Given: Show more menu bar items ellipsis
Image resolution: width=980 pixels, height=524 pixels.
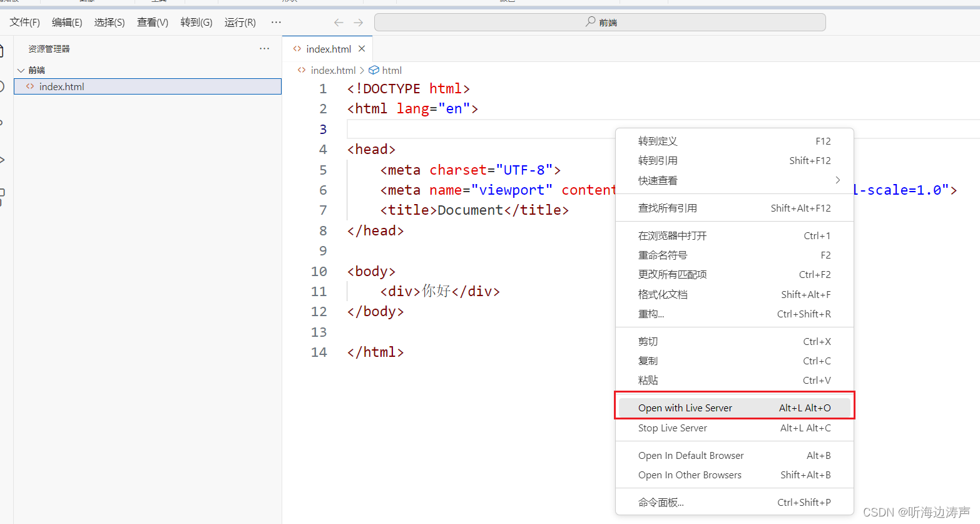Looking at the screenshot, I should 276,22.
